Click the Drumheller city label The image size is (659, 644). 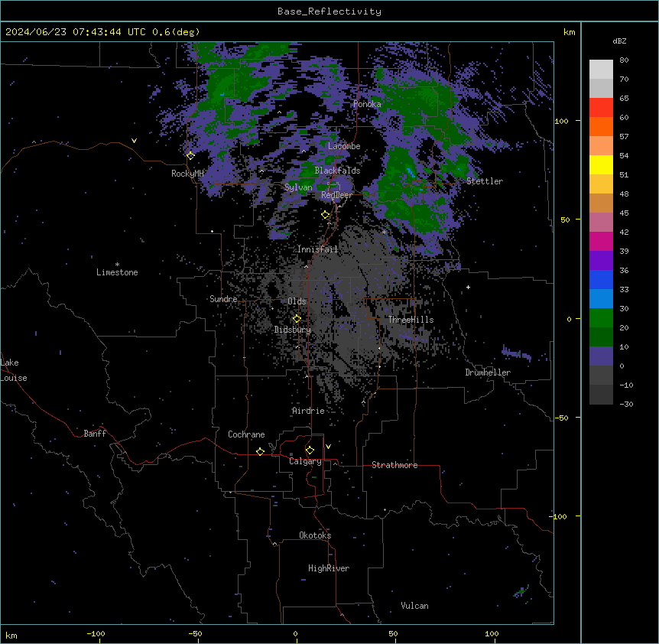coord(488,372)
